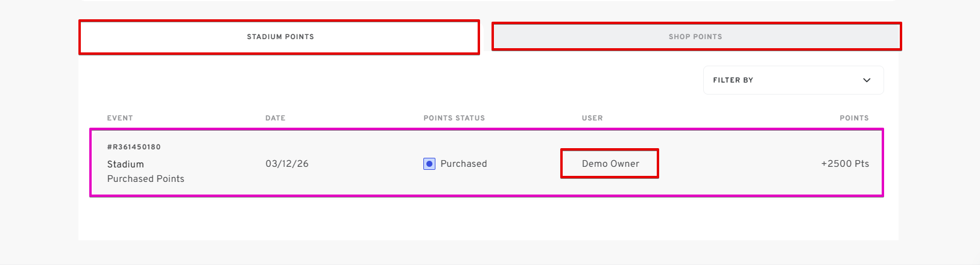Open the Shop Points tab
980x265 pixels.
(x=695, y=37)
